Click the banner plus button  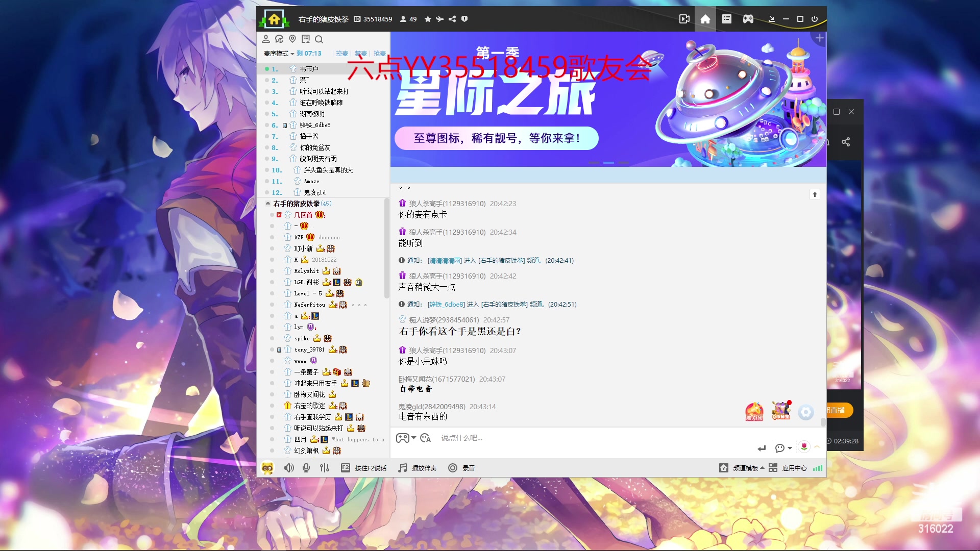[820, 38]
